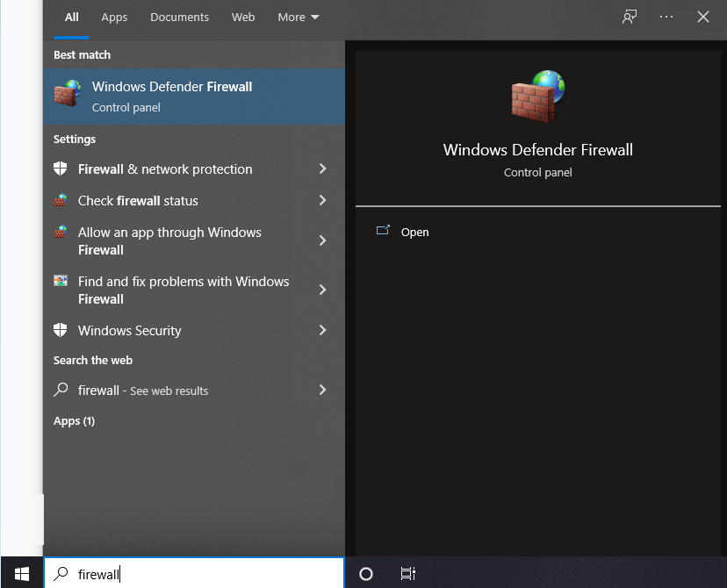The height and width of the screenshot is (588, 727).
Task: Click the chevron next to Windows Security
Action: (x=322, y=331)
